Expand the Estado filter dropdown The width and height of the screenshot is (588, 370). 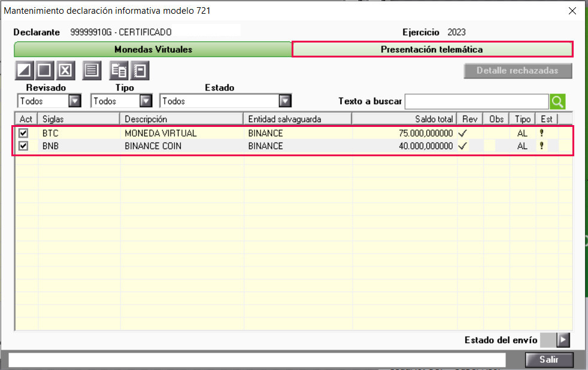(x=285, y=101)
